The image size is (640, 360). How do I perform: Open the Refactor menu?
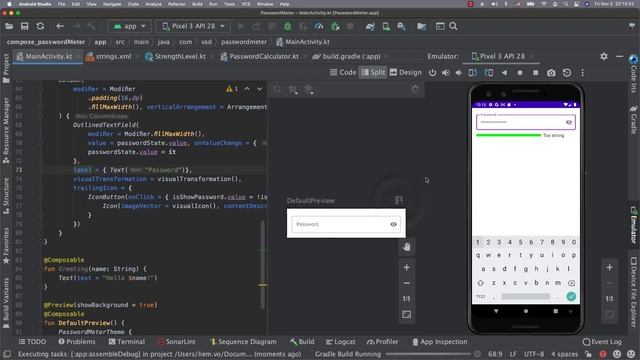coord(177,4)
